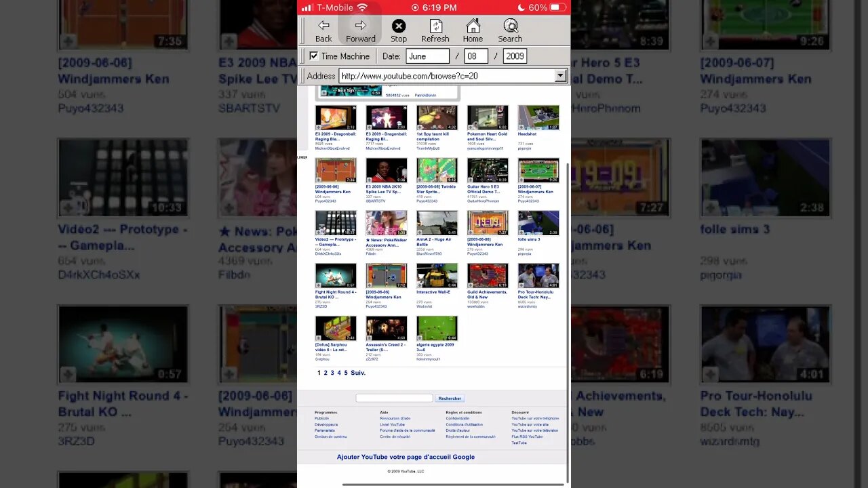Open uploader SBARTSTV channel link
This screenshot has height=488, width=868.
coord(376,201)
